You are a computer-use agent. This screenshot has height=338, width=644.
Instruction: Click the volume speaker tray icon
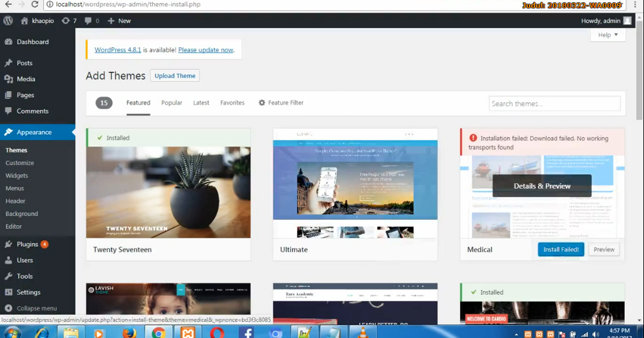pyautogui.click(x=596, y=334)
